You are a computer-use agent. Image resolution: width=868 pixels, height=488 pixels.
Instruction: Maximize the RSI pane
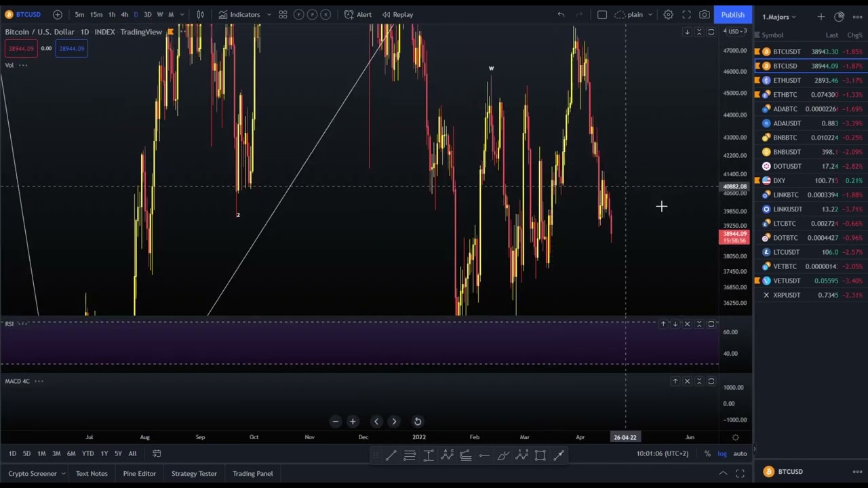click(711, 324)
